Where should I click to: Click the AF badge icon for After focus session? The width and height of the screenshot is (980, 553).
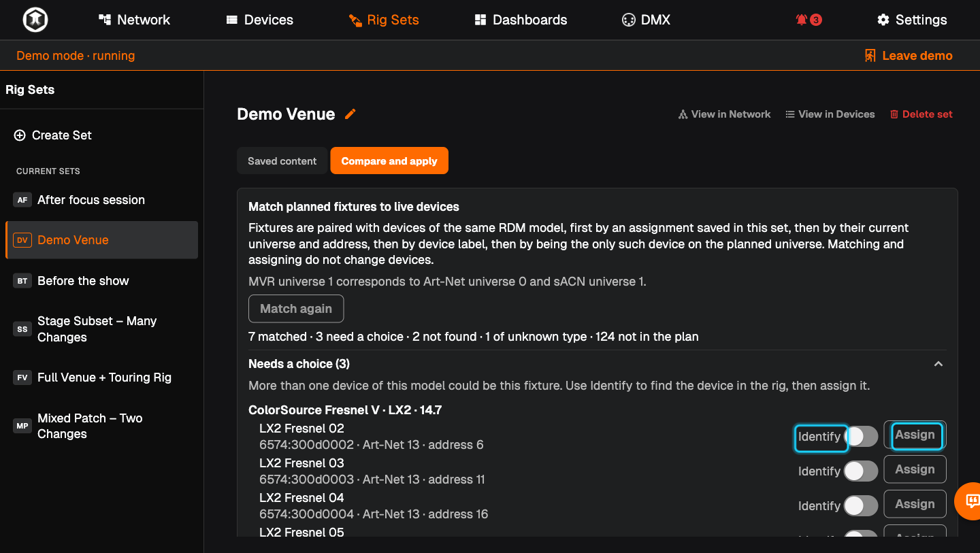coord(22,200)
